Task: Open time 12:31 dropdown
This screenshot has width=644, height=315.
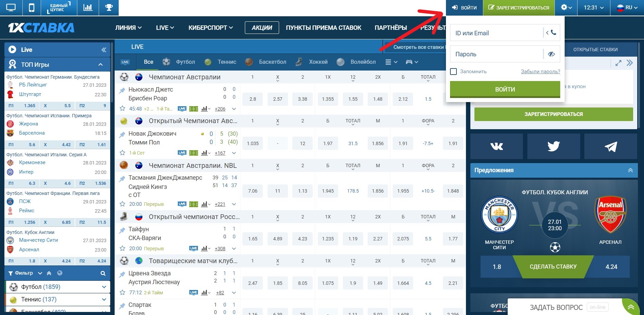Action: click(594, 7)
